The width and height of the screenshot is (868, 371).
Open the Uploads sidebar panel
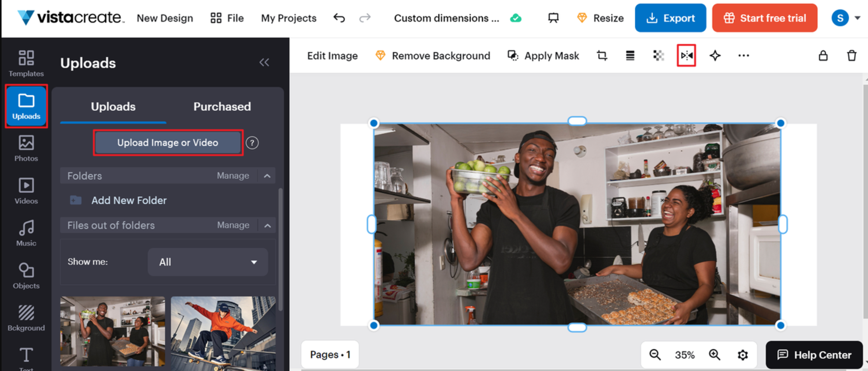point(26,106)
